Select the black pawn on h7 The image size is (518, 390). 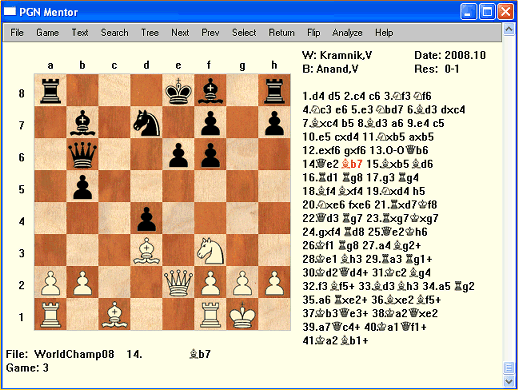[x=274, y=122]
